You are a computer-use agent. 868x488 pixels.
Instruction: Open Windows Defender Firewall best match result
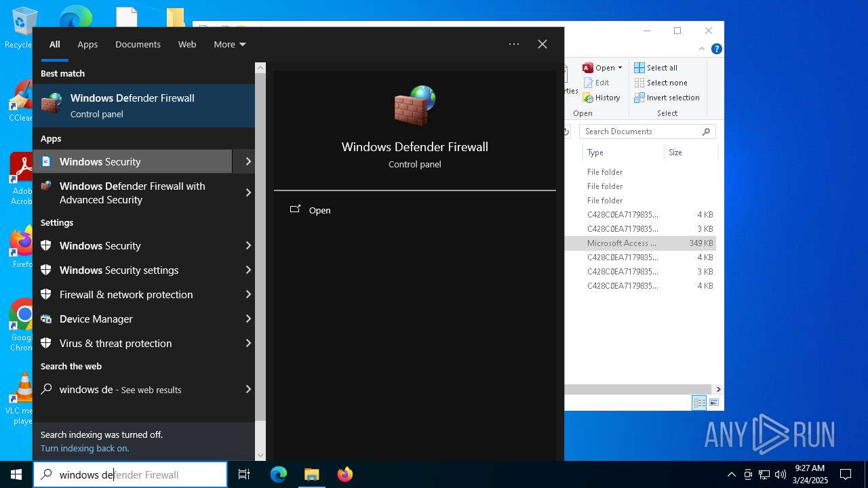(144, 106)
